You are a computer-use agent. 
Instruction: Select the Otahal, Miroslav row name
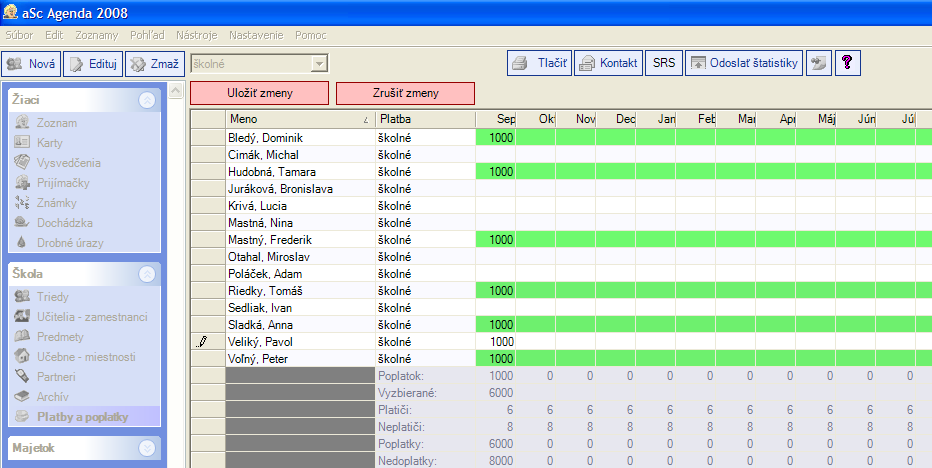pos(269,257)
